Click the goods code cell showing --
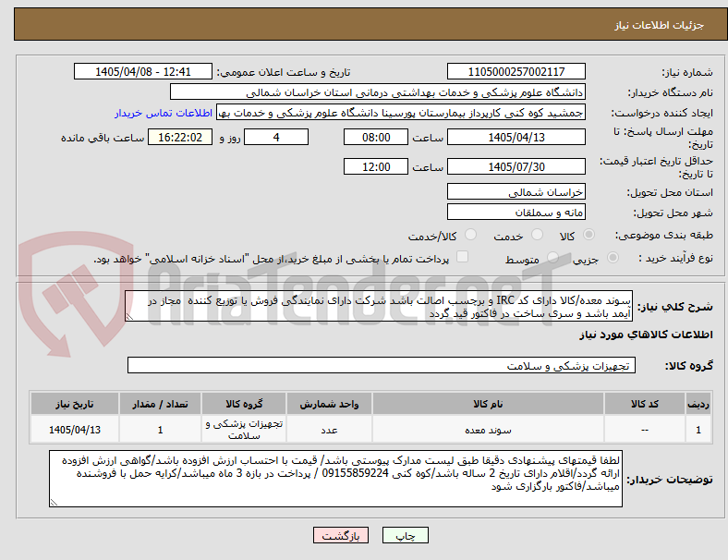The width and height of the screenshot is (728, 560). [x=645, y=430]
